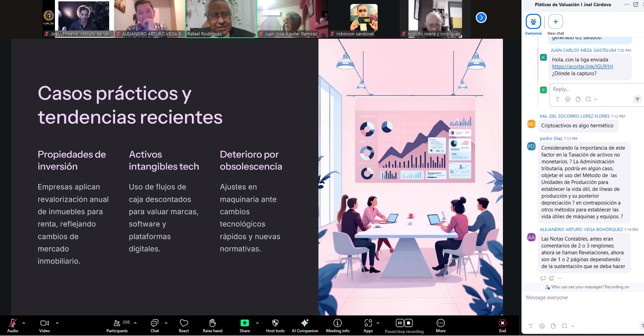The image size is (644, 336).
Task: Click the red End meeting button
Action: coord(503,325)
